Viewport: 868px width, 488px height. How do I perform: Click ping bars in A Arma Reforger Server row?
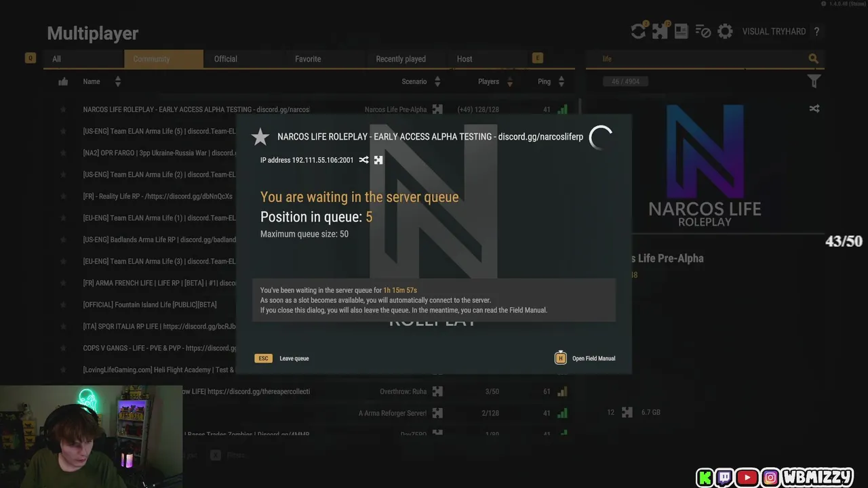pos(562,413)
